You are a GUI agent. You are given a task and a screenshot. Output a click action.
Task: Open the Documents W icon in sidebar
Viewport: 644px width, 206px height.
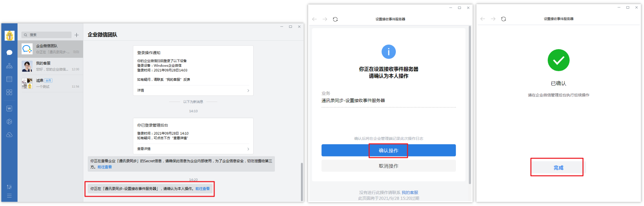[x=9, y=108]
